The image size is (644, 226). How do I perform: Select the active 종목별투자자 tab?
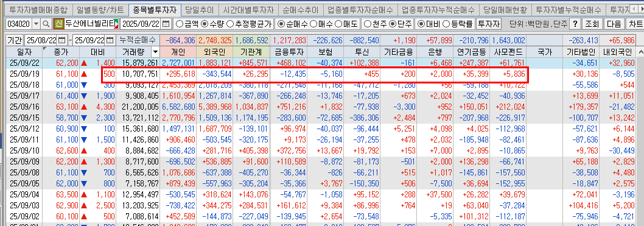click(155, 9)
